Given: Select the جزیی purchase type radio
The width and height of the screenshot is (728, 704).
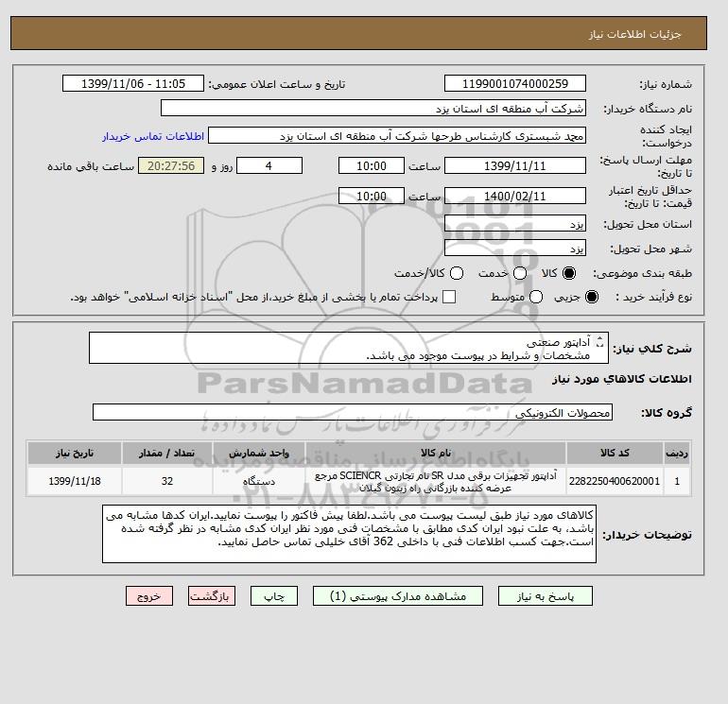Looking at the screenshot, I should tap(592, 297).
